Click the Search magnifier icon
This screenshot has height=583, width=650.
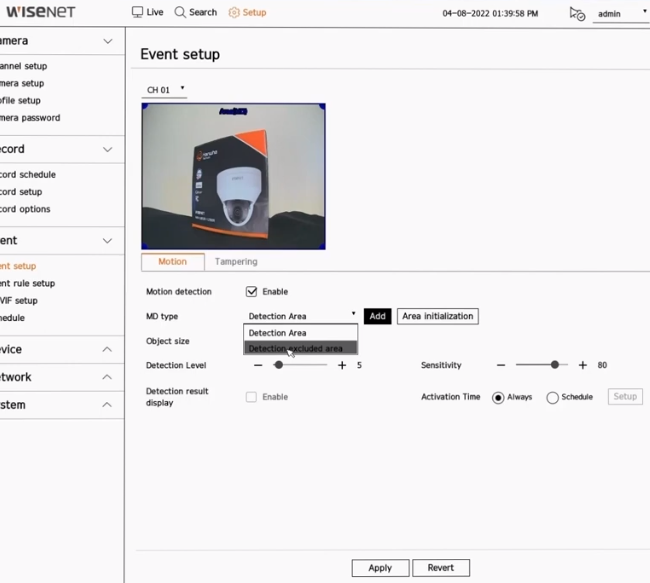pos(180,12)
